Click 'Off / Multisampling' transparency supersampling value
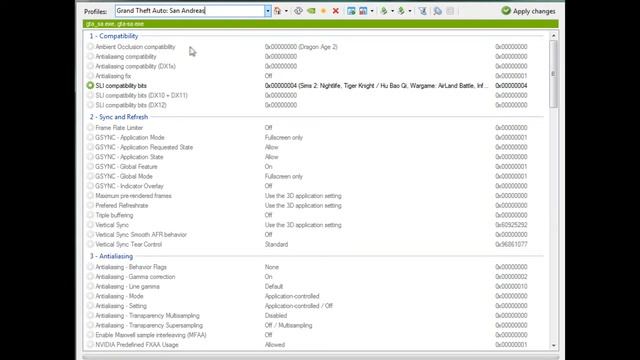640x360 pixels. click(289, 325)
